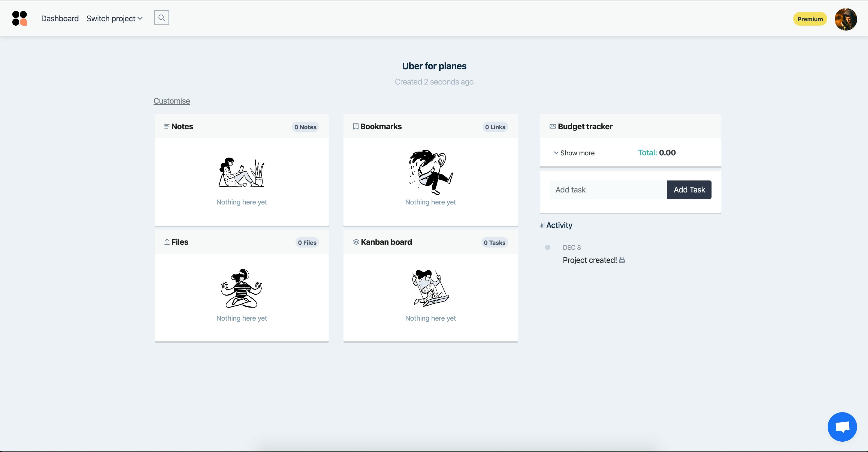Click the Activity bar chart icon
The width and height of the screenshot is (868, 452).
click(542, 225)
